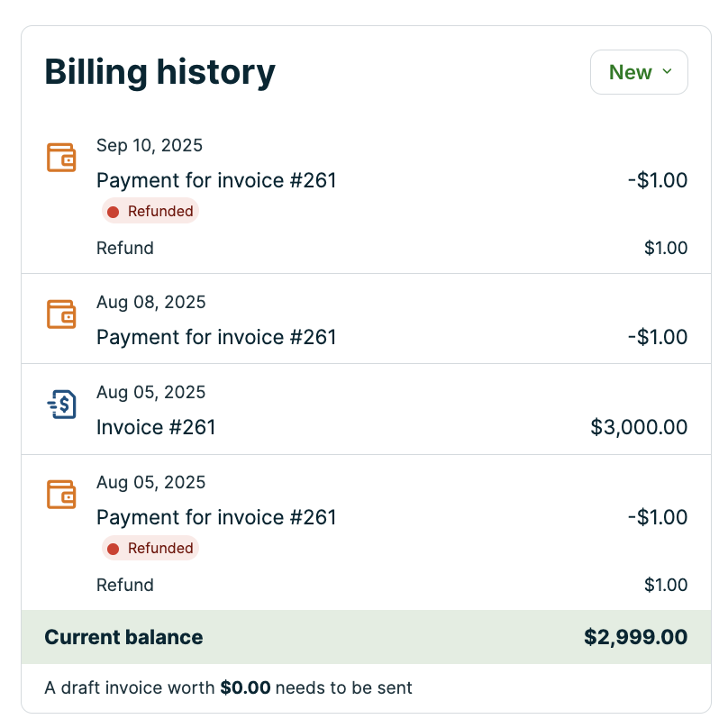The height and width of the screenshot is (719, 728).
Task: Click the Aug 08, 2025 date label
Action: click(x=150, y=302)
